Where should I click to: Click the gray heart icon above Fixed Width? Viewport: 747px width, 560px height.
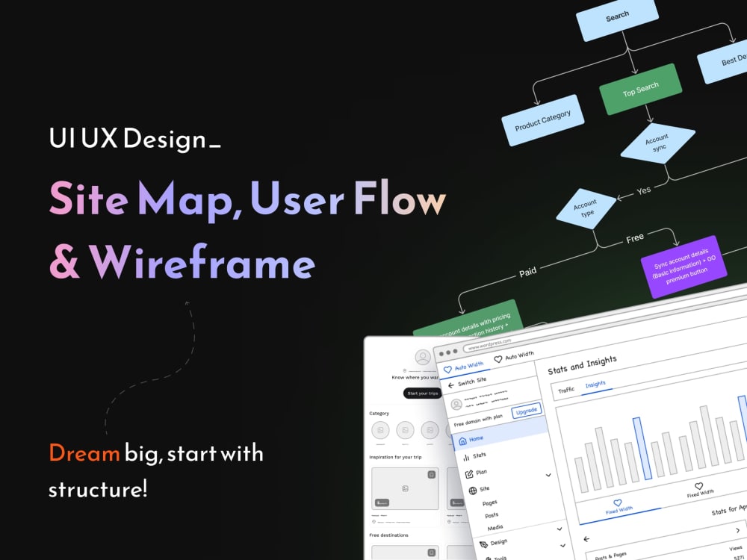tap(698, 486)
